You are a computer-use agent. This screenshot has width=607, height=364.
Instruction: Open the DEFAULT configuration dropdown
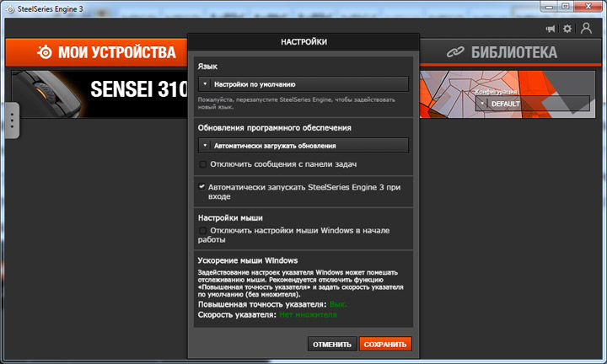pyautogui.click(x=533, y=104)
